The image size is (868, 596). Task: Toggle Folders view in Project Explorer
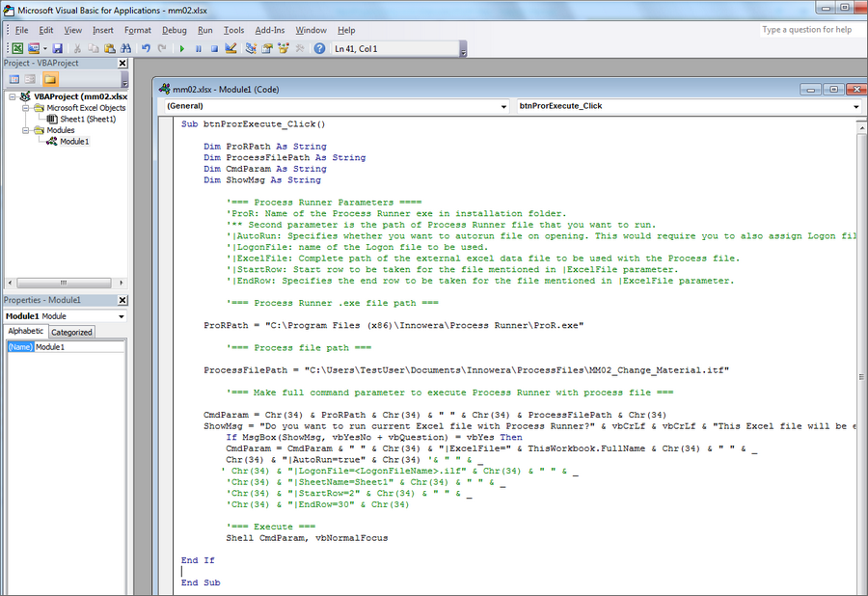point(50,79)
